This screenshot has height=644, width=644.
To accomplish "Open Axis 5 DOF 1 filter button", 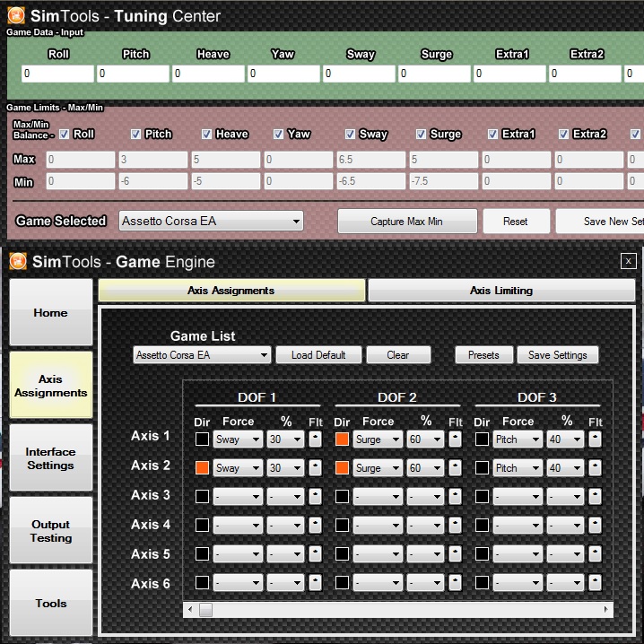I will click(x=315, y=554).
